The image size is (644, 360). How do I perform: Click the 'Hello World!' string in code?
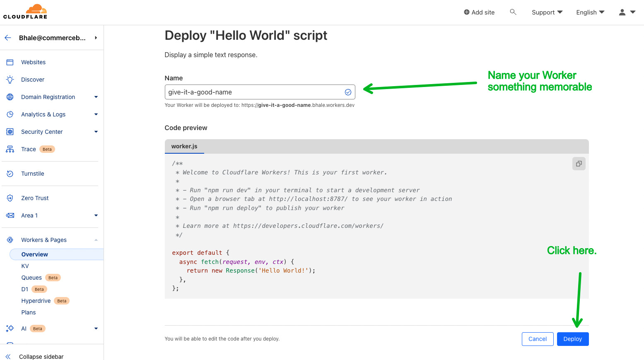pyautogui.click(x=283, y=271)
